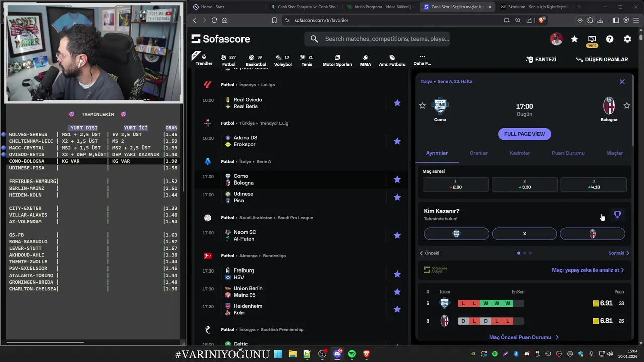Open a new browser tab
Viewport: 644px width, 362px height.
click(x=579, y=7)
